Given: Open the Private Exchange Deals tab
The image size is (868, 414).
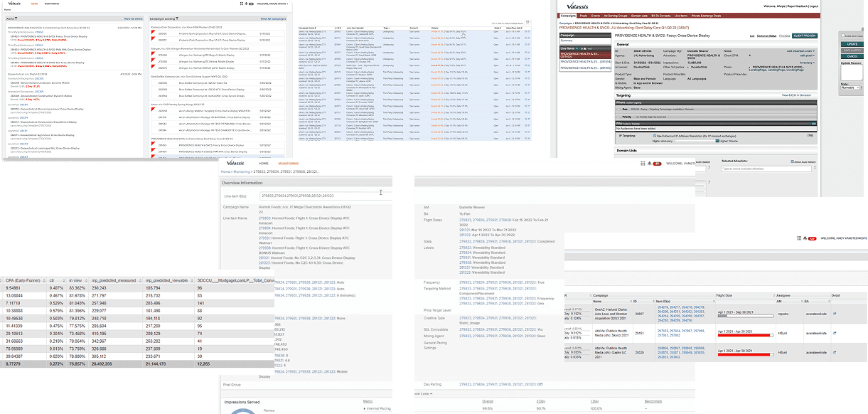Looking at the screenshot, I should (x=706, y=16).
